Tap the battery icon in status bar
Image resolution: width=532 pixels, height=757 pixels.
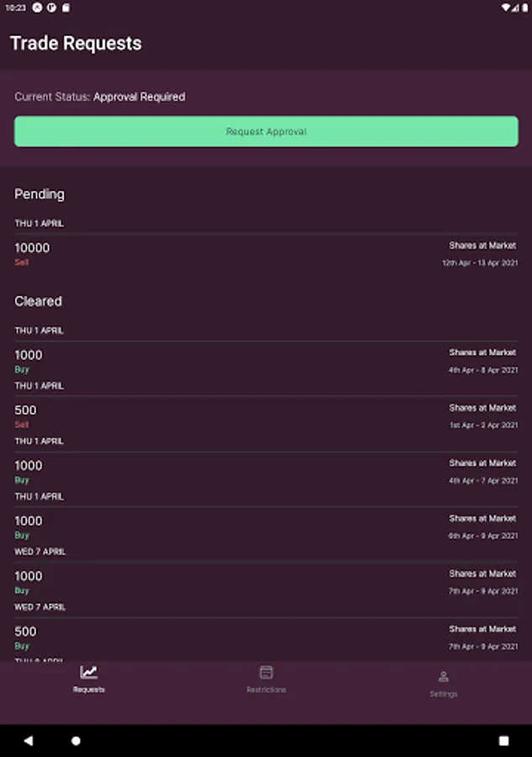pyautogui.click(x=524, y=8)
